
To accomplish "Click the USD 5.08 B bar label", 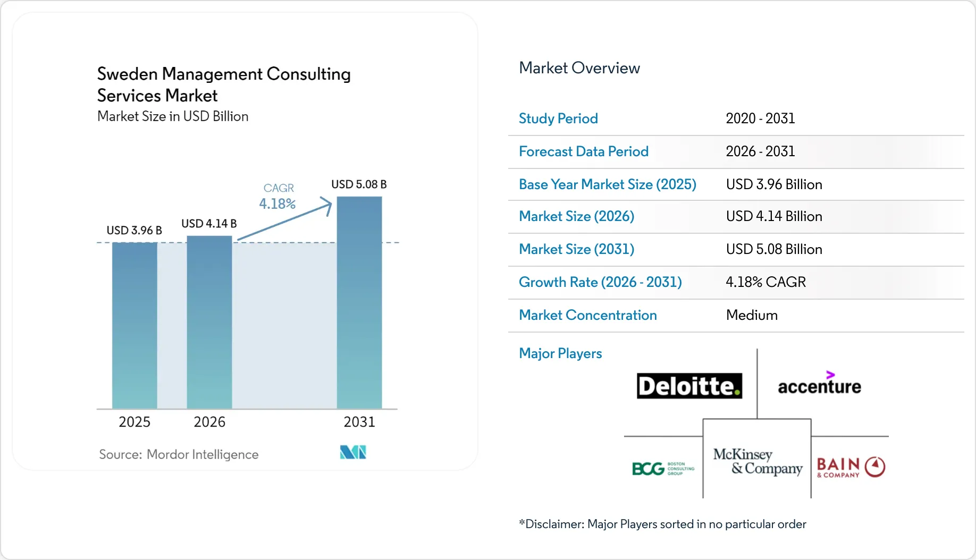I will [359, 184].
